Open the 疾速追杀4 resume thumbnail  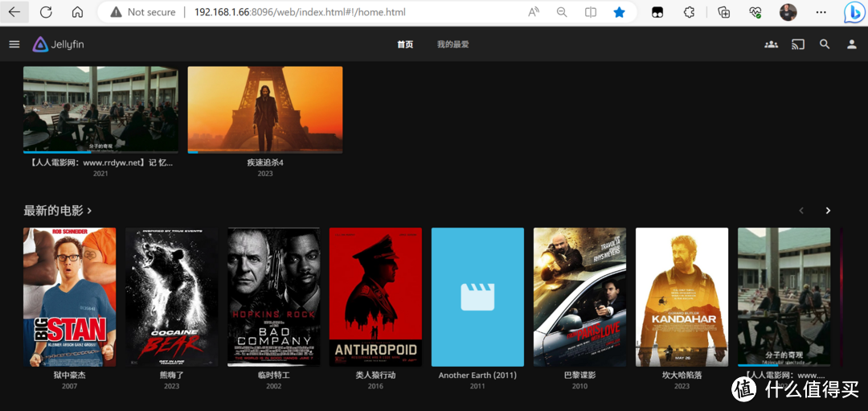pos(265,109)
